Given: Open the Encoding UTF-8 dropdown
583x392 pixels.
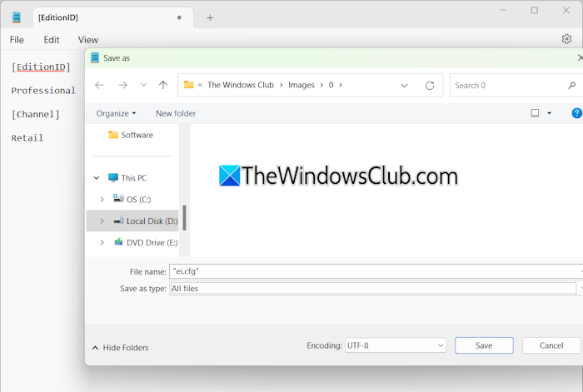Looking at the screenshot, I should pos(396,345).
